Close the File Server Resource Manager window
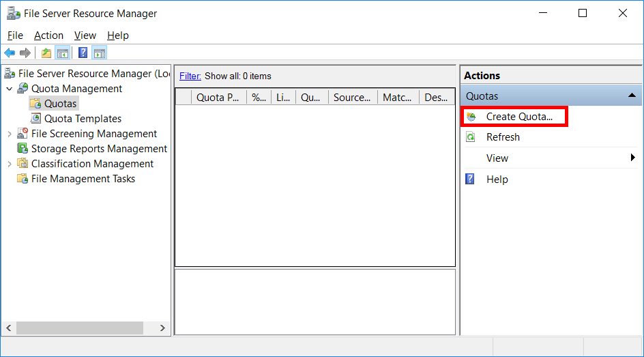 coord(623,13)
